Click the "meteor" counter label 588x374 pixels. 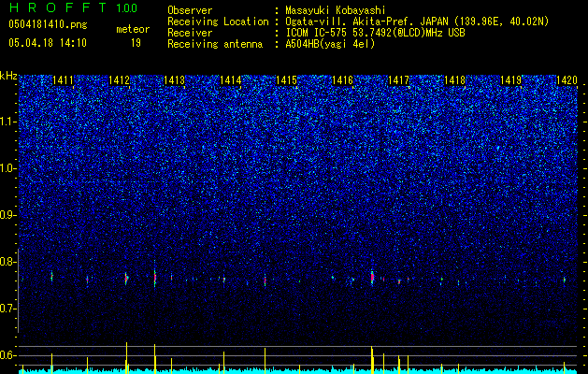133,29
